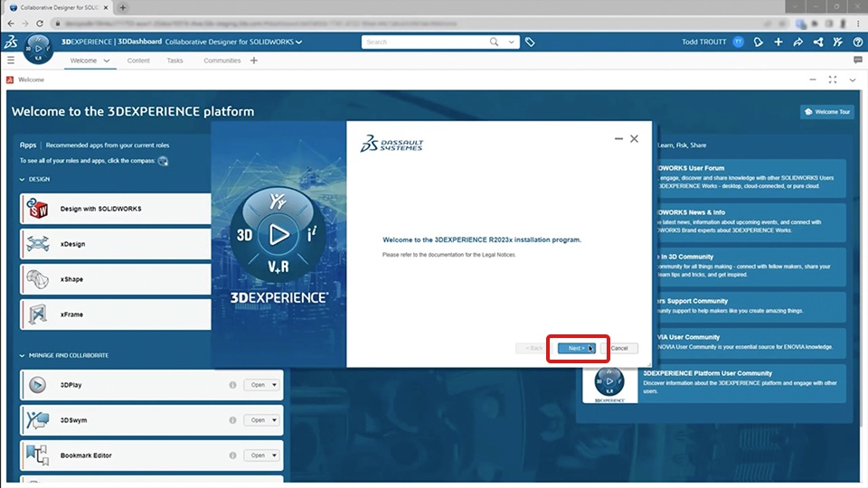The image size is (868, 488).
Task: Add a new dashboard tab with plus
Action: click(253, 61)
